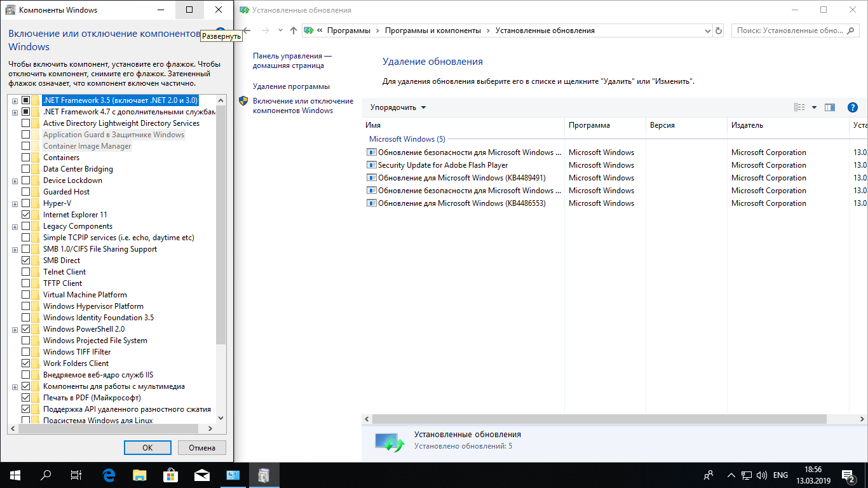Open the notification center icon

click(848, 475)
